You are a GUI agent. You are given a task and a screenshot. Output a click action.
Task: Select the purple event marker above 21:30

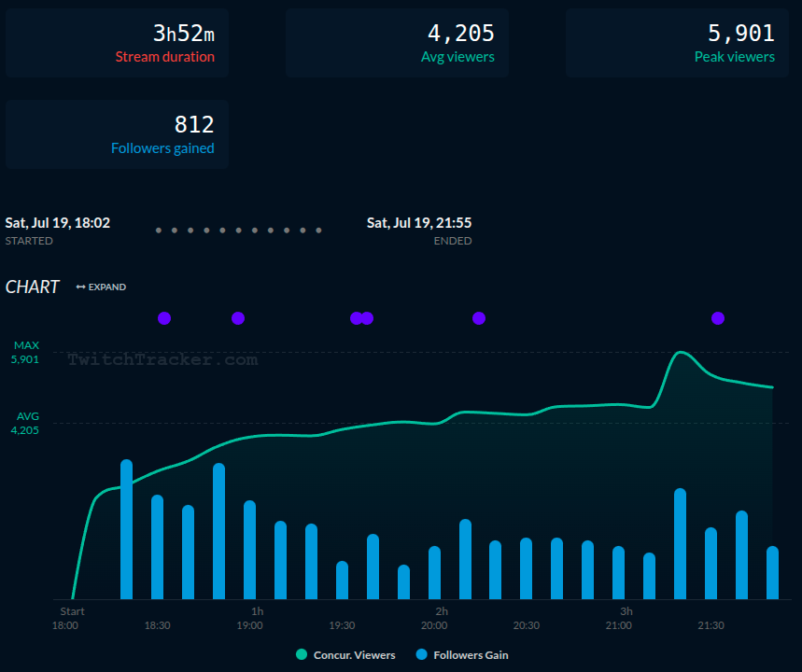point(718,318)
